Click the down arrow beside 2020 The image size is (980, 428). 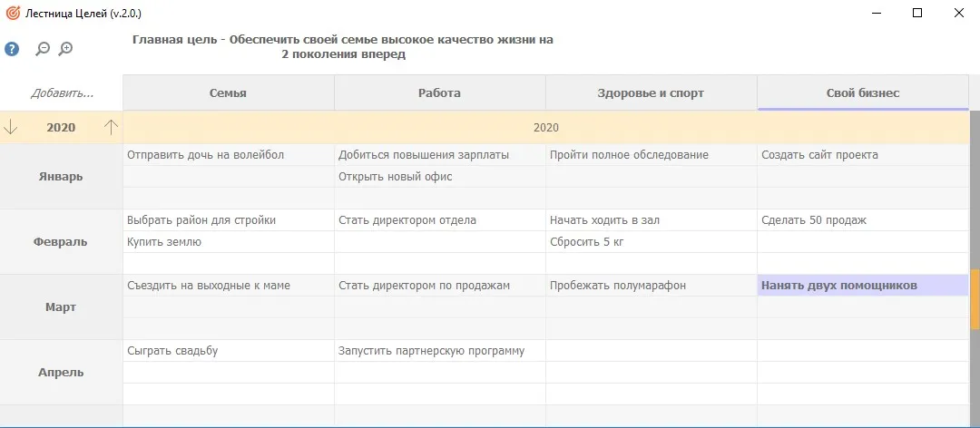coord(11,128)
